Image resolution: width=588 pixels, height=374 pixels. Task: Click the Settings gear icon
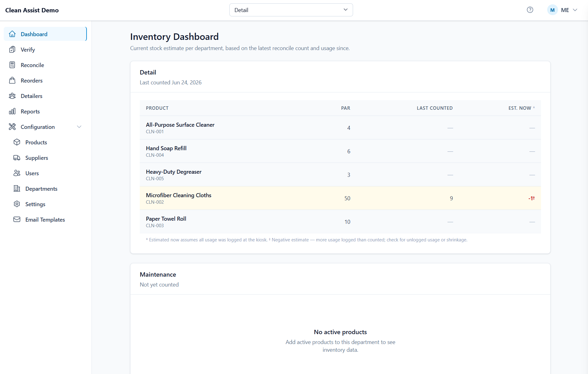17,204
